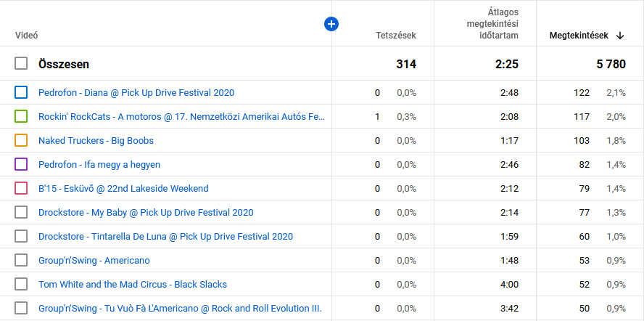This screenshot has width=644, height=321.
Task: Toggle blue checkbox for Pedrofon - Diana
Action: coord(21,92)
